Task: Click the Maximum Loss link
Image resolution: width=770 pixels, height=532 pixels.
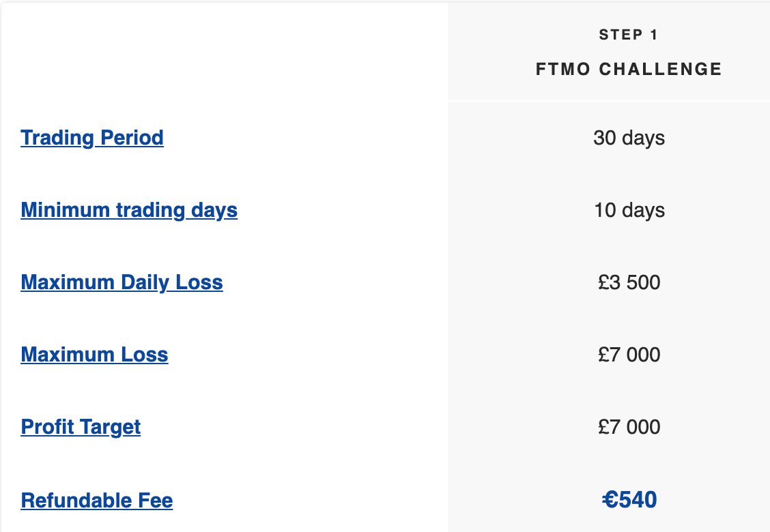Action: coord(94,355)
